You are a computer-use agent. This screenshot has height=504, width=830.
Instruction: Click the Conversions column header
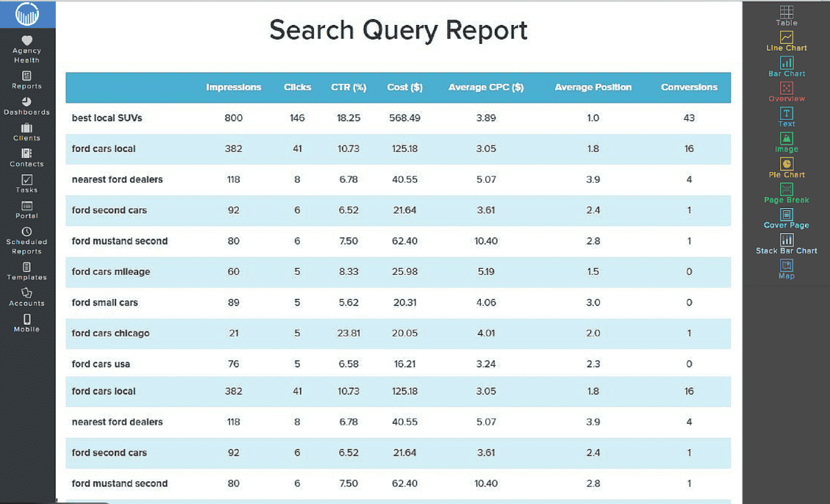689,87
